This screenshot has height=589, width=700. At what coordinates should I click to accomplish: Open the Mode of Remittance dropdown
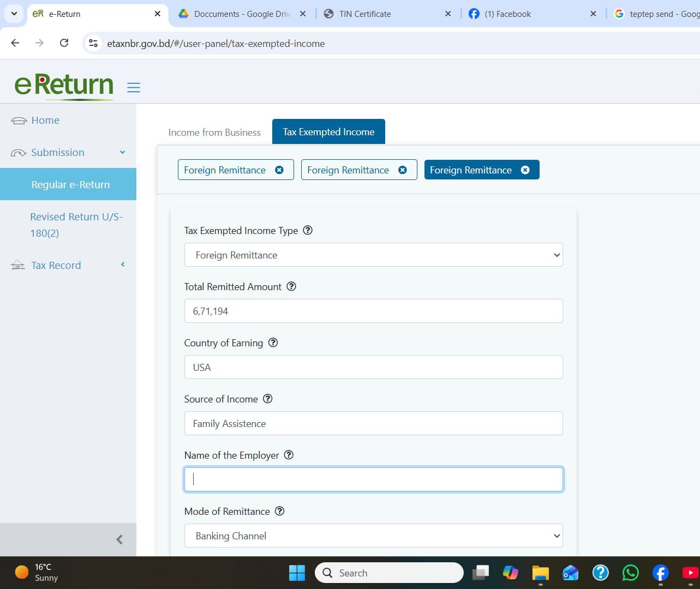[x=374, y=536]
